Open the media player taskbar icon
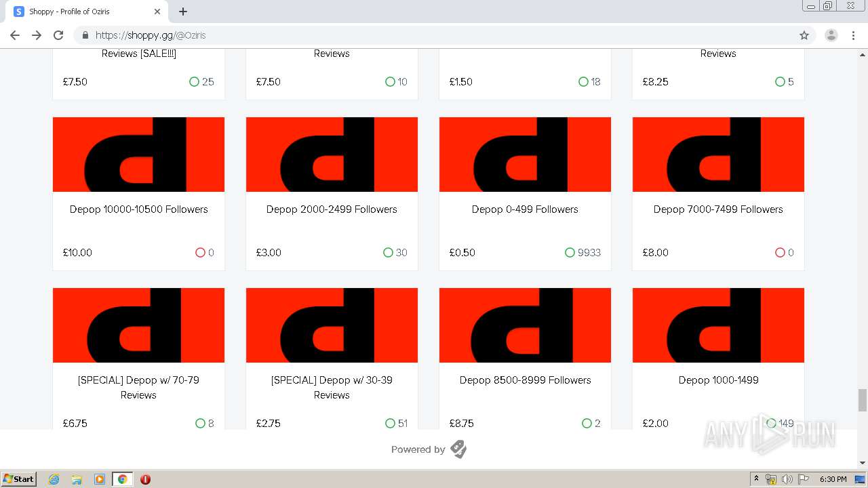 tap(100, 479)
